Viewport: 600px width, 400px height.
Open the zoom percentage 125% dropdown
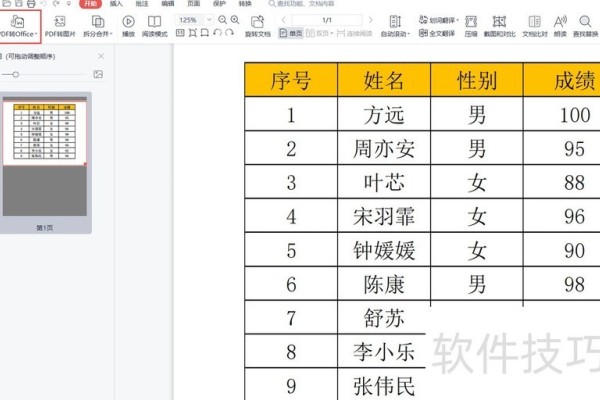pyautogui.click(x=209, y=20)
